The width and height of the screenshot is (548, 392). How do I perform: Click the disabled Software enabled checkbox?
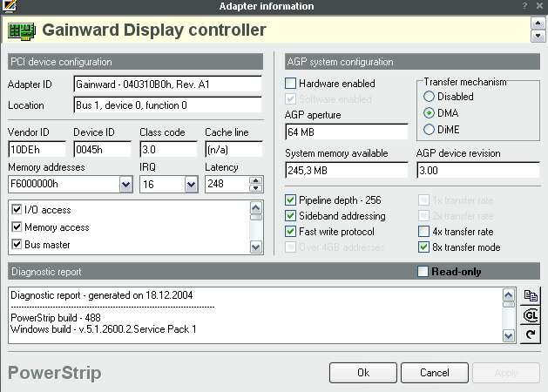(x=290, y=99)
